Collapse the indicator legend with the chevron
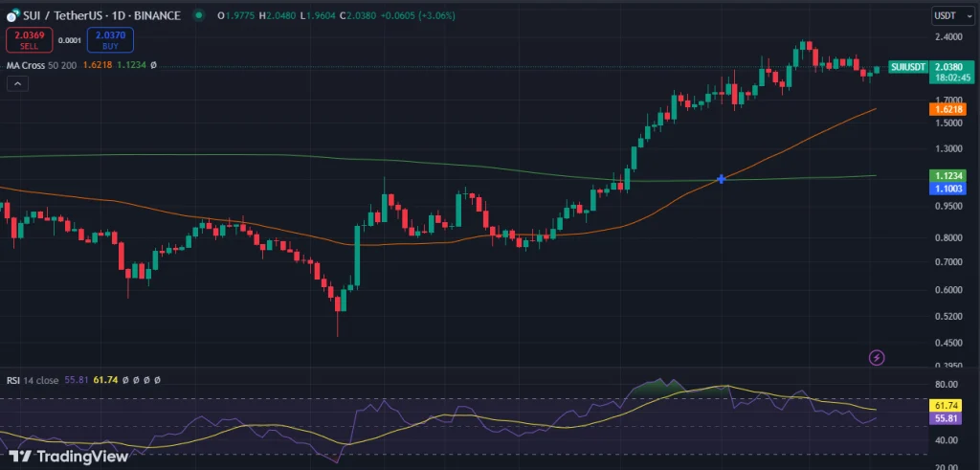Viewport: 980px width, 470px height. click(18, 84)
